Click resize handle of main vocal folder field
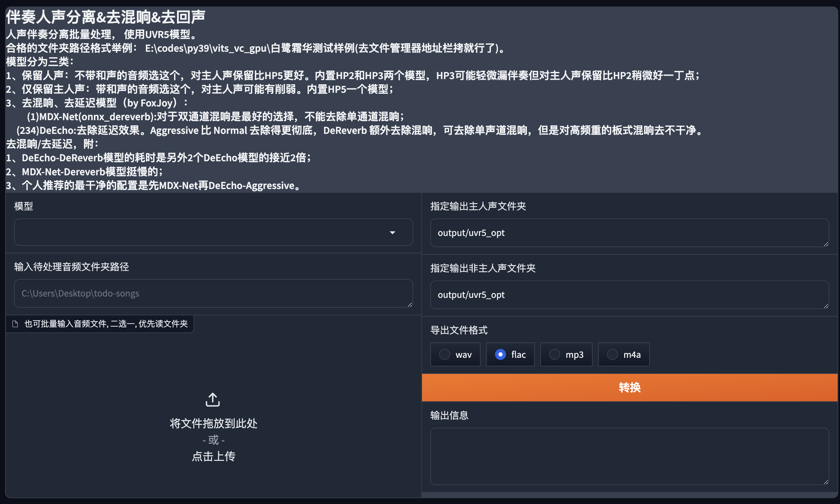This screenshot has width=840, height=504. [x=826, y=244]
